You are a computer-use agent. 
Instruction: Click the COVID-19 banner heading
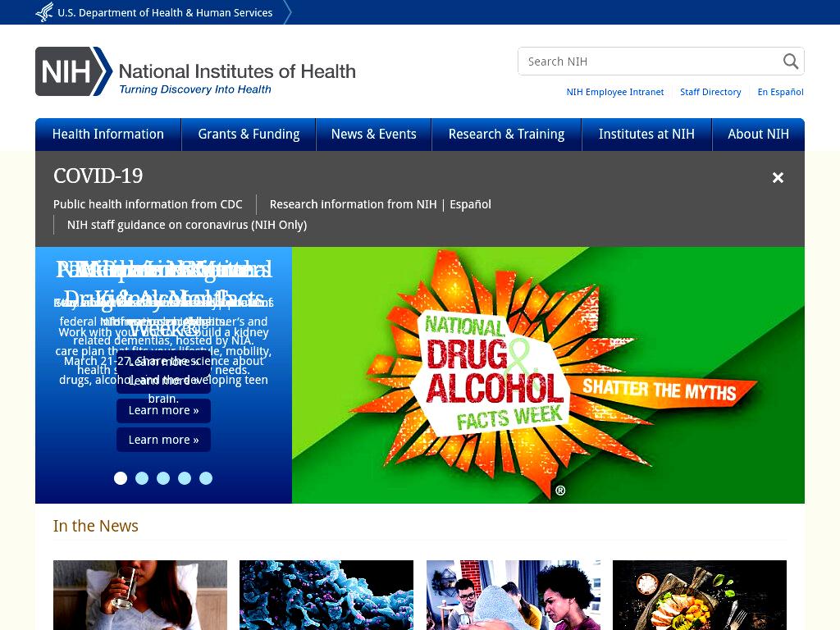tap(98, 176)
